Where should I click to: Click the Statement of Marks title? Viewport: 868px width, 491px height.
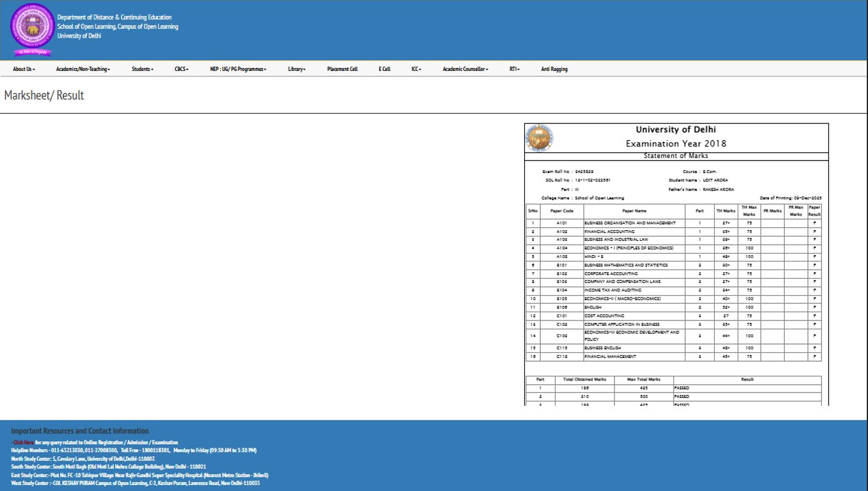676,156
